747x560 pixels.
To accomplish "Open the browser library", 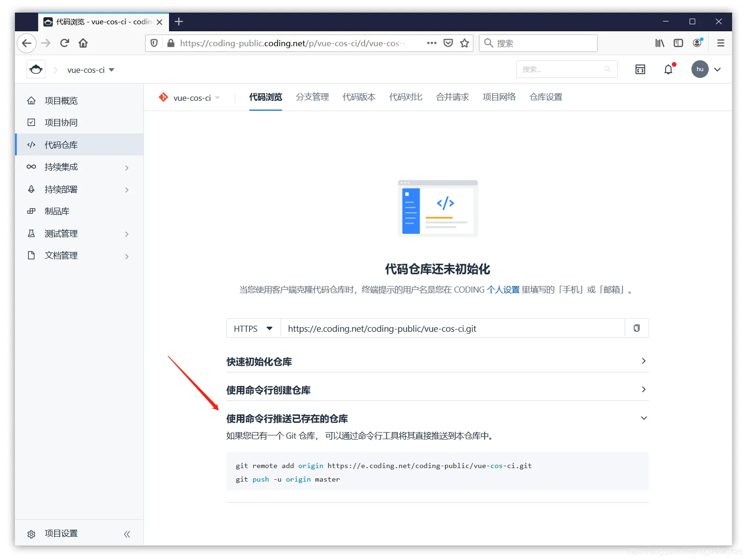I will coord(660,43).
